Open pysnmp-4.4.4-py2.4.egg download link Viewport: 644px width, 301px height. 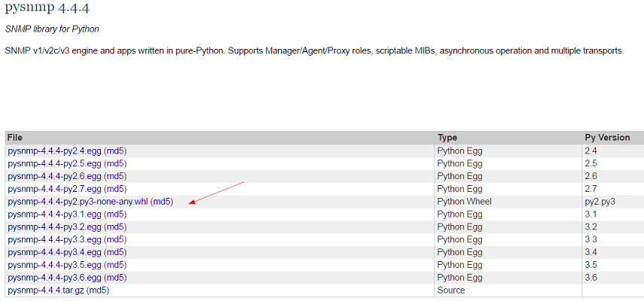(55, 151)
